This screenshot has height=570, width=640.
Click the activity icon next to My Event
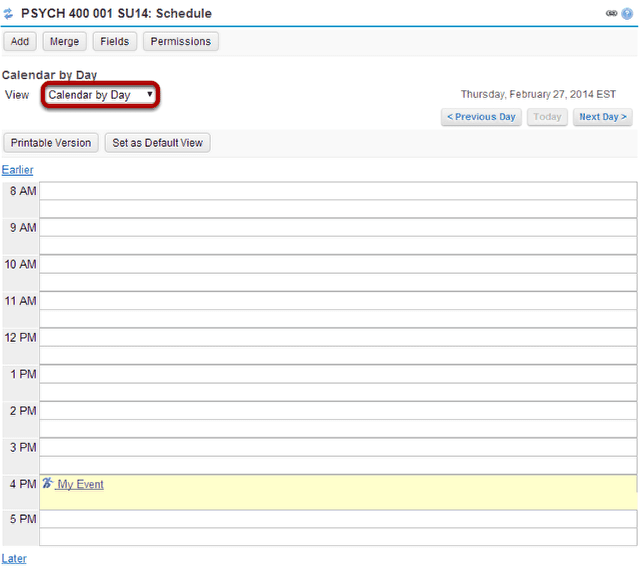(x=48, y=483)
